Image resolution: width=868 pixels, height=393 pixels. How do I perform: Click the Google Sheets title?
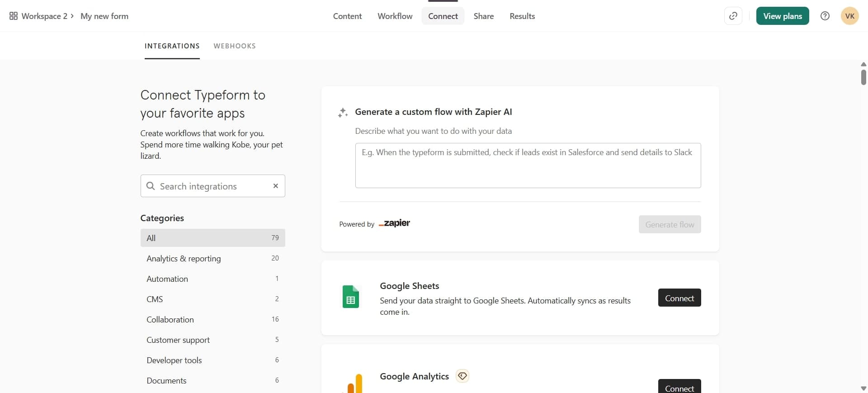[x=410, y=286]
